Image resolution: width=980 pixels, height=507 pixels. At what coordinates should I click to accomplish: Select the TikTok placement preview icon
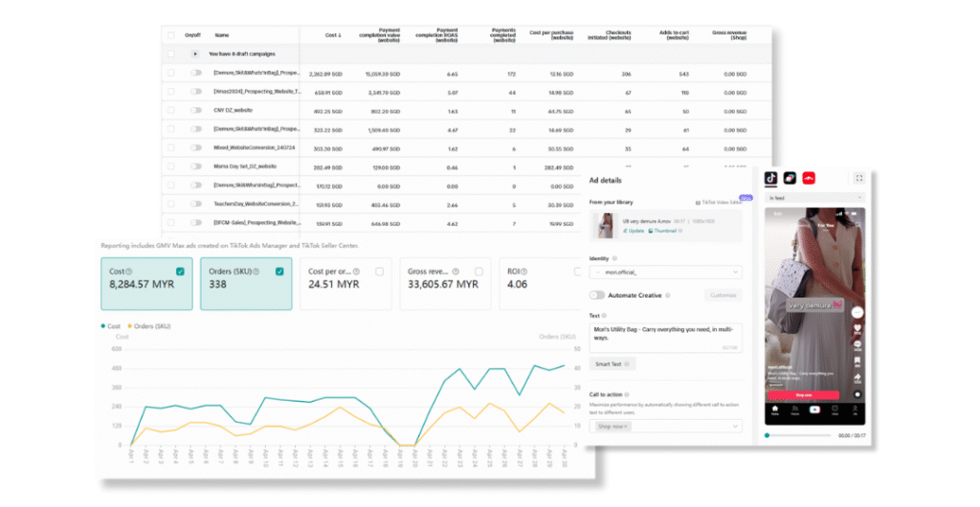pyautogui.click(x=771, y=179)
